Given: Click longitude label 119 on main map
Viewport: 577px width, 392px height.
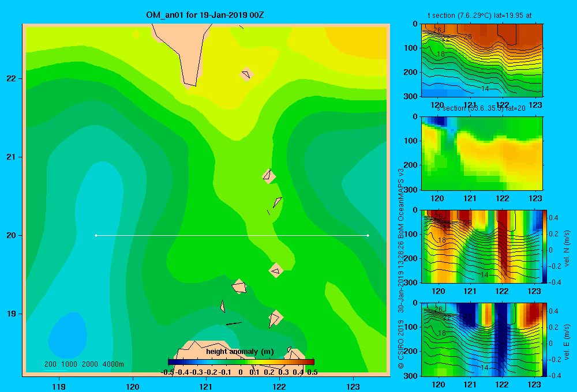Looking at the screenshot, I should [59, 386].
